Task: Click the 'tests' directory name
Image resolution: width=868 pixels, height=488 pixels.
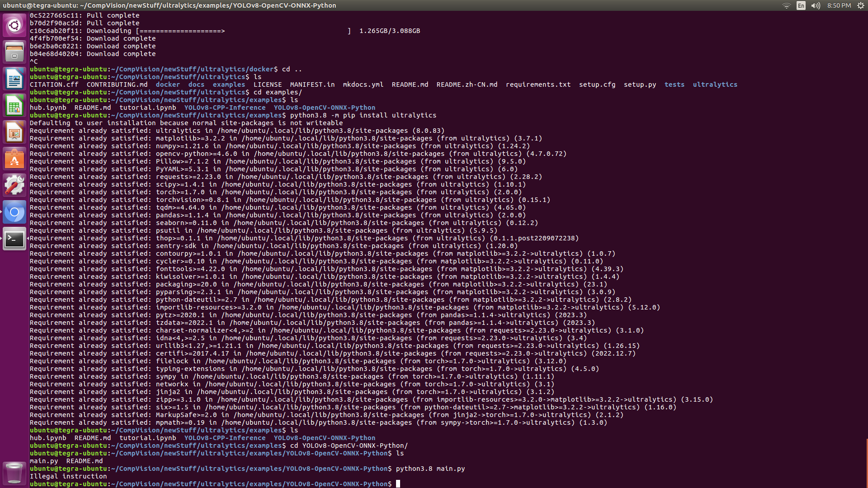Action: click(x=675, y=84)
